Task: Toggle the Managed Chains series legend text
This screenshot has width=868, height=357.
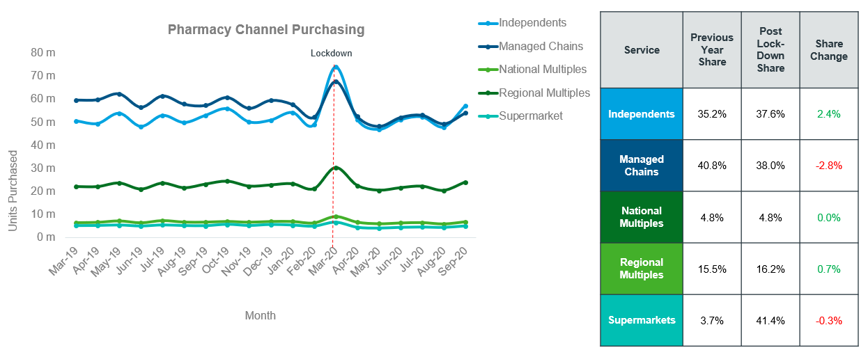Action: [541, 47]
